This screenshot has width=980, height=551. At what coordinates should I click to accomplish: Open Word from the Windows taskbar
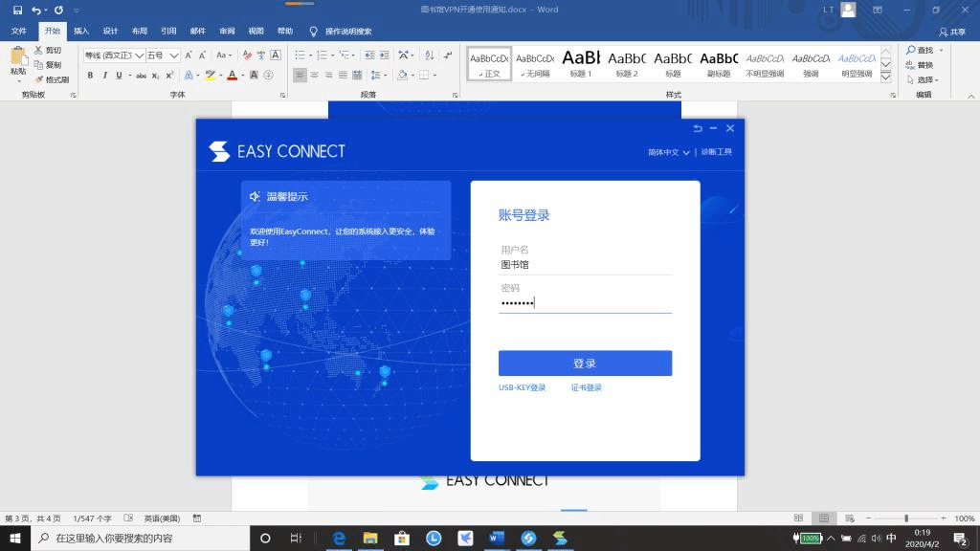[x=497, y=538]
